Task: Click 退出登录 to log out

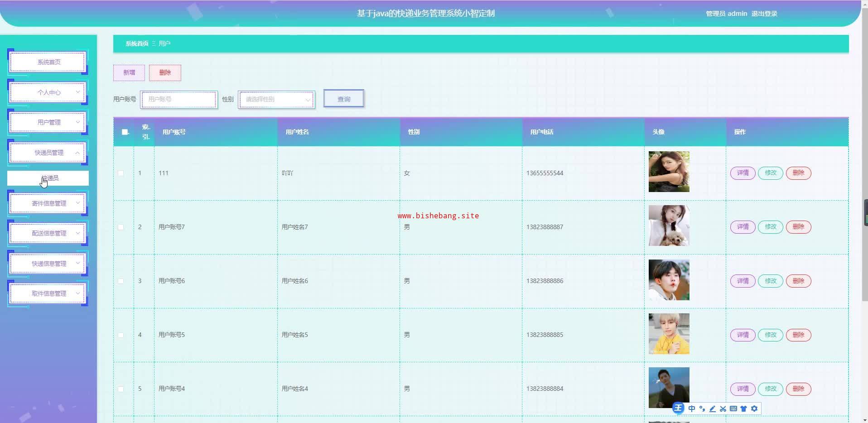Action: pyautogui.click(x=764, y=14)
